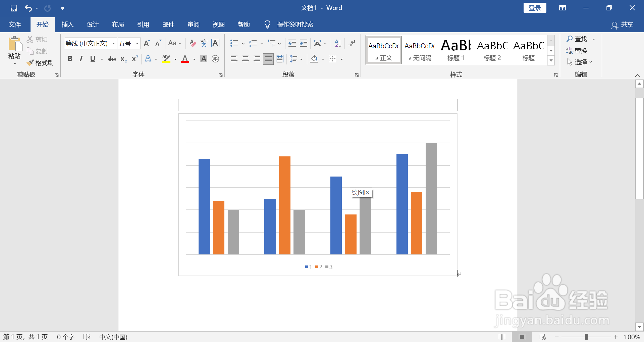Open the bullets list dropdown arrow

[243, 44]
